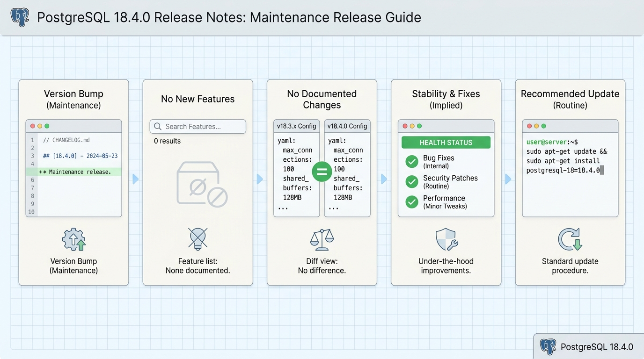This screenshot has height=359, width=644.
Task: Click the user@server prompt in terminal
Action: tap(552, 142)
